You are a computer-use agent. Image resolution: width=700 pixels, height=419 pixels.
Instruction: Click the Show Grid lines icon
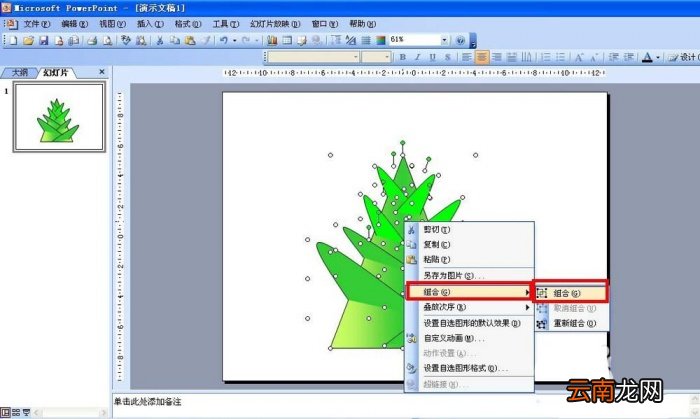coord(366,41)
